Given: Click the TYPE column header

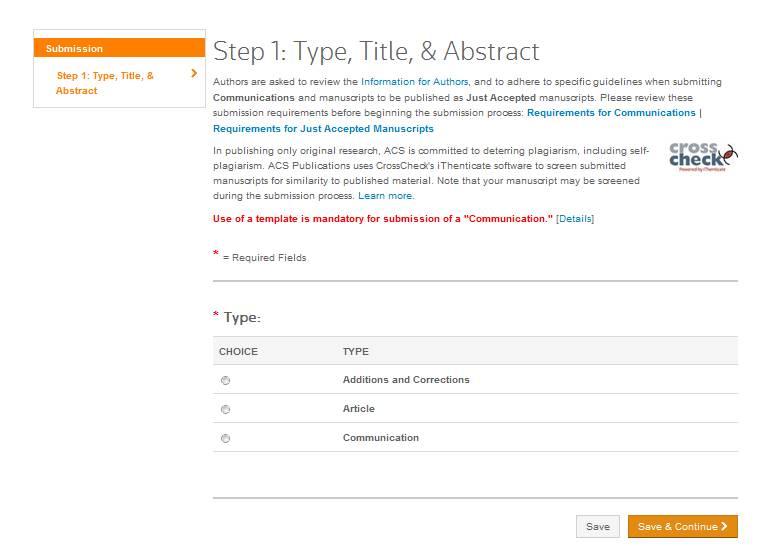Looking at the screenshot, I should click(356, 351).
